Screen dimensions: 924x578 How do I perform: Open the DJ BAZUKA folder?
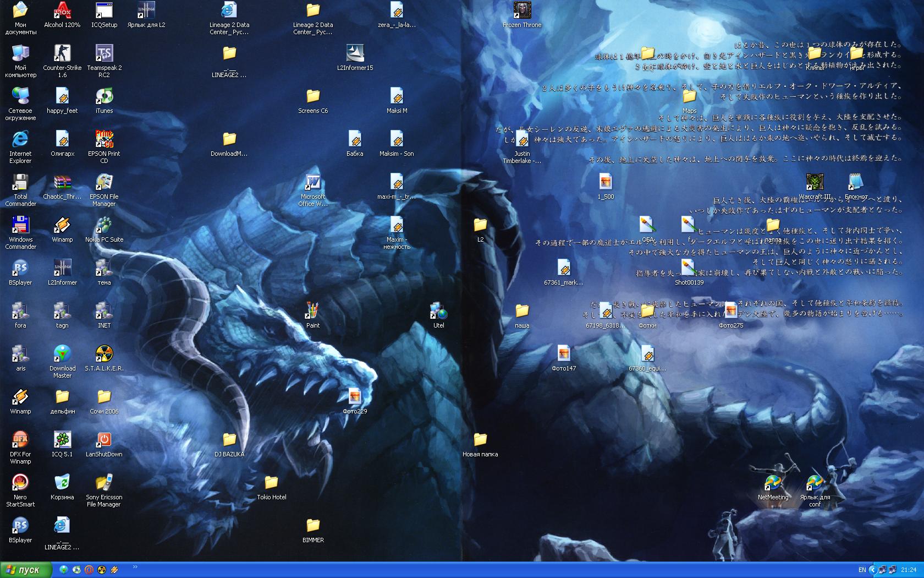(x=229, y=444)
